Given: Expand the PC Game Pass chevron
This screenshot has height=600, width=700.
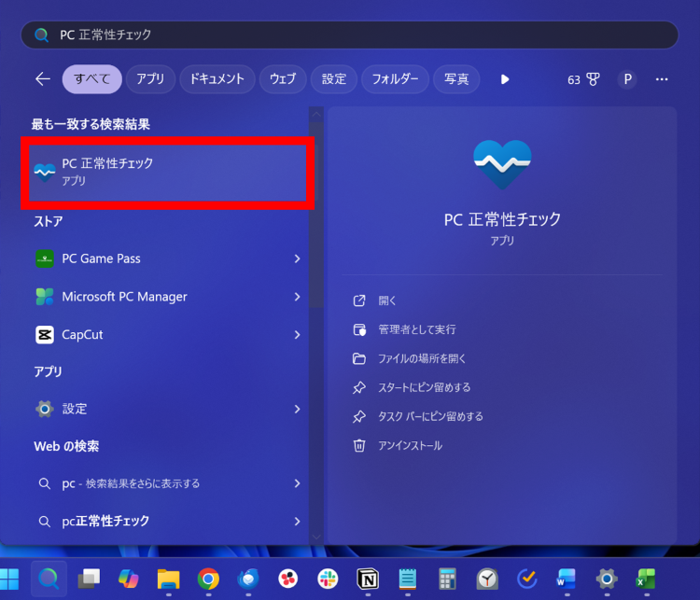Looking at the screenshot, I should coord(297,258).
